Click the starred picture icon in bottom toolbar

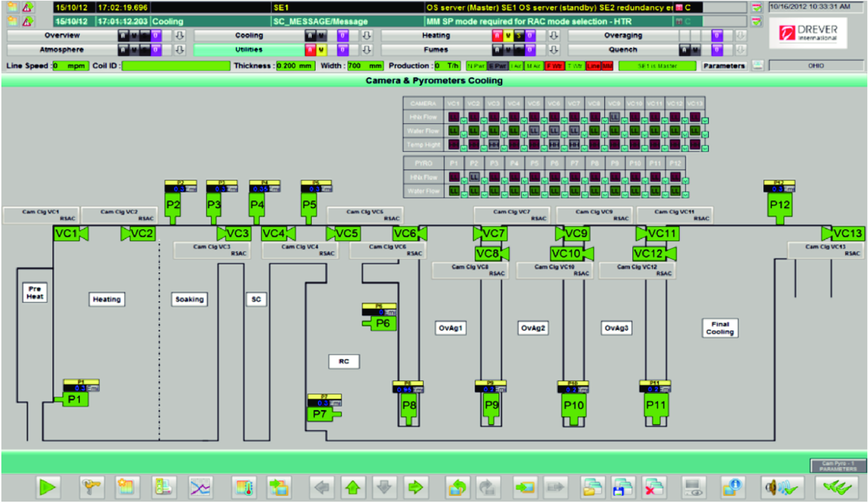[x=127, y=487]
